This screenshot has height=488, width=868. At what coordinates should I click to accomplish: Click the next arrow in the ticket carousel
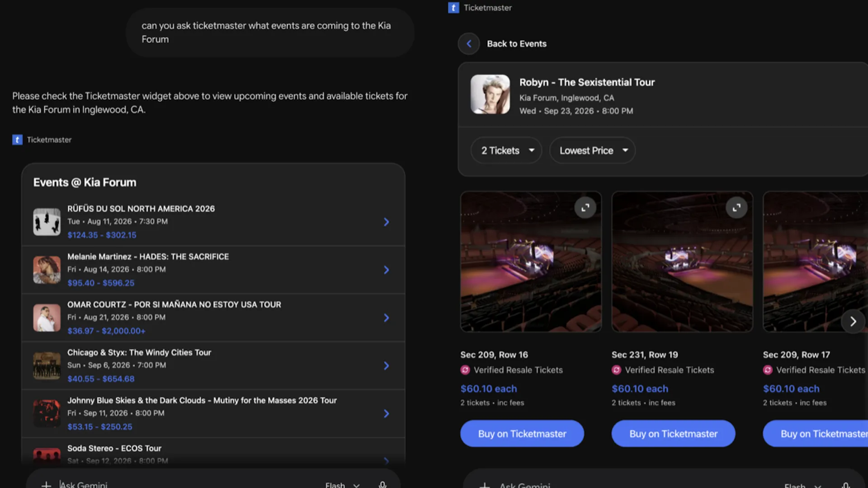tap(853, 322)
